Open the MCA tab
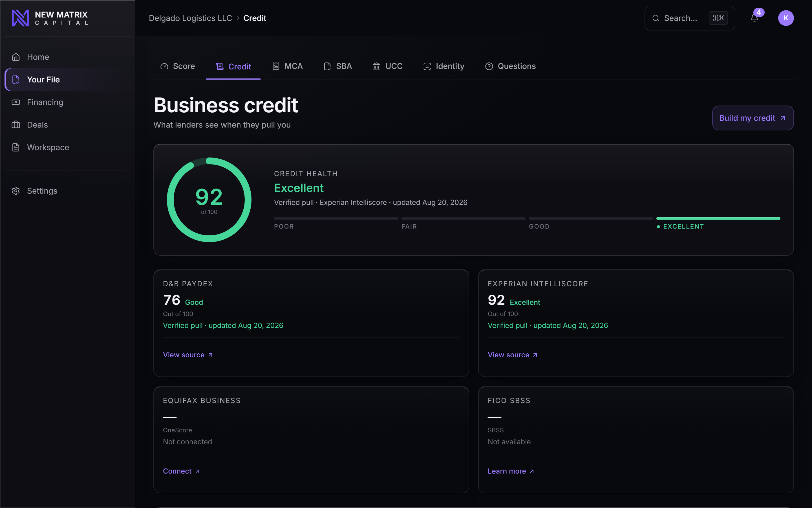 click(288, 67)
